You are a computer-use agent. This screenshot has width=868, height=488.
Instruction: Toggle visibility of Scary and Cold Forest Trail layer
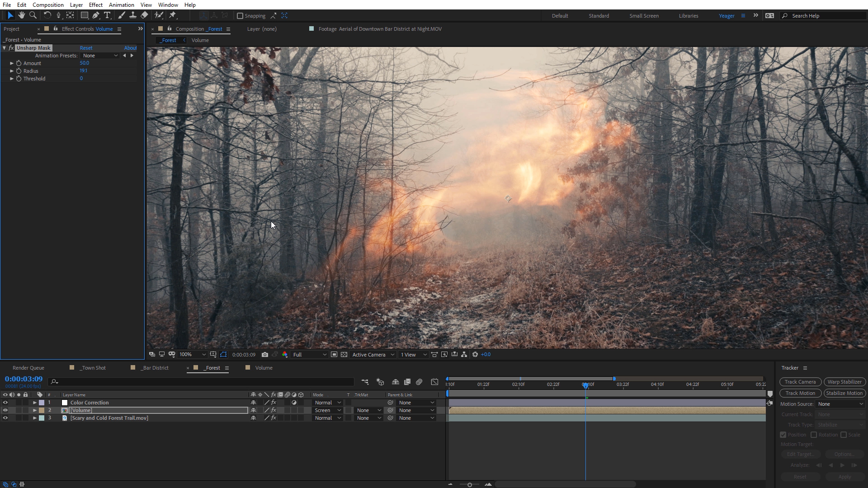point(5,418)
